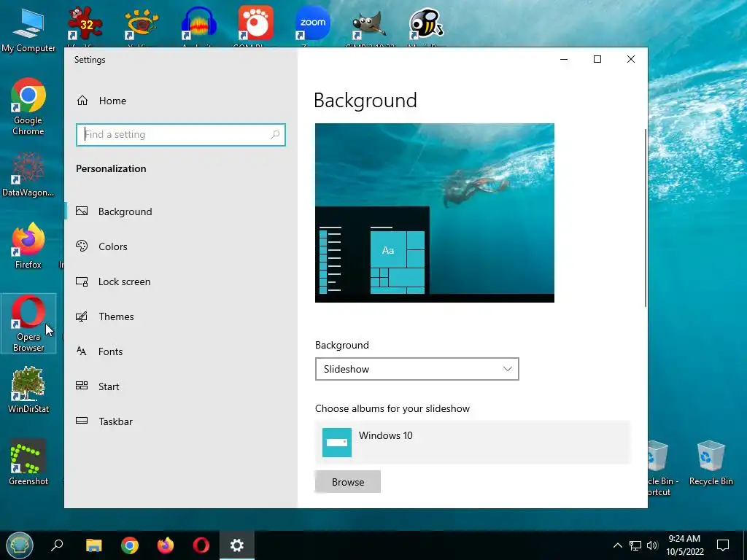This screenshot has height=560, width=747.
Task: Select Recycle Bin desktop icon
Action: tap(711, 463)
